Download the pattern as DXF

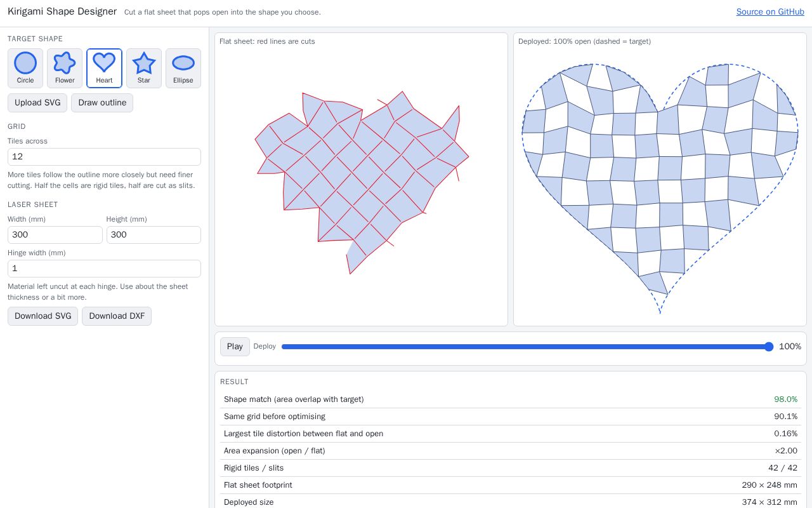pyautogui.click(x=117, y=316)
